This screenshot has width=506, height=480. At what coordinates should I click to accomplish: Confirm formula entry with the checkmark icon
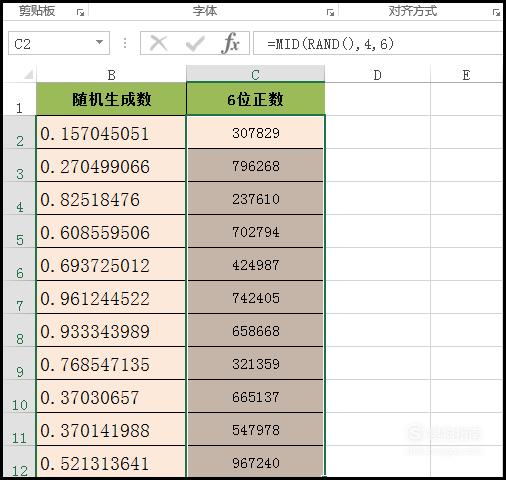pos(195,44)
